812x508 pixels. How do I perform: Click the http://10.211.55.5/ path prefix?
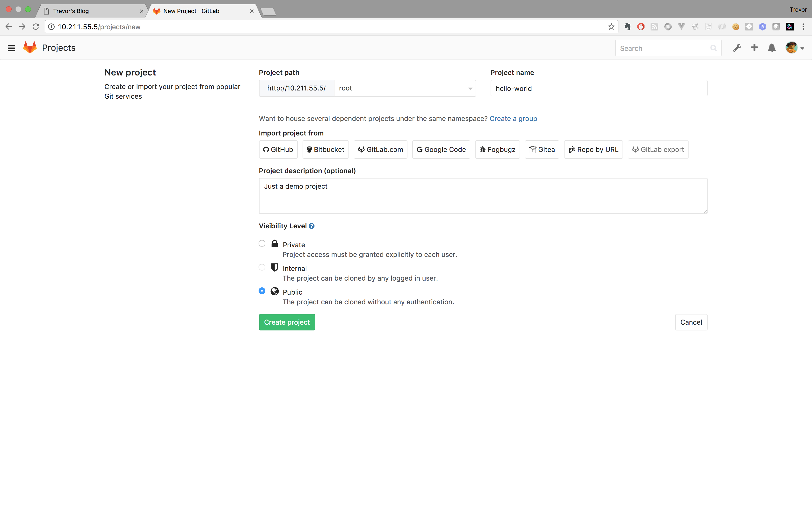(297, 88)
